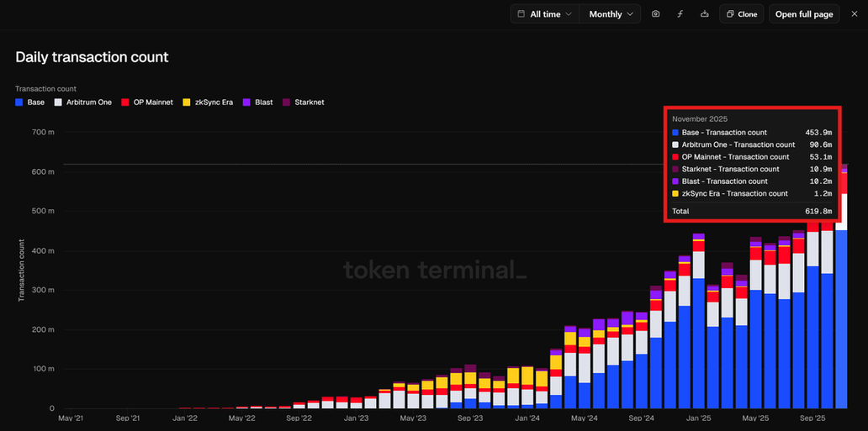Click the download chart data icon

[x=703, y=14]
